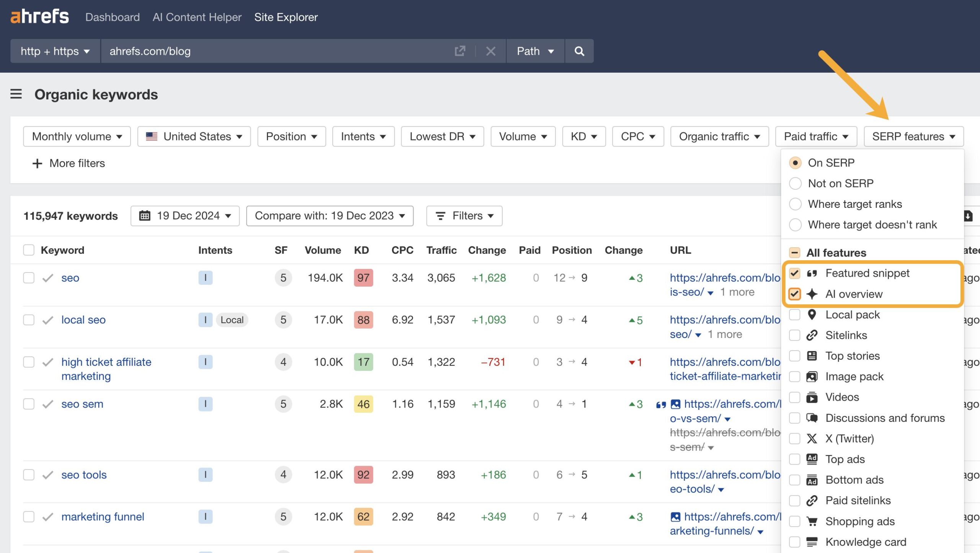Select all keywords header checkbox
The width and height of the screenshot is (980, 553).
(29, 250)
